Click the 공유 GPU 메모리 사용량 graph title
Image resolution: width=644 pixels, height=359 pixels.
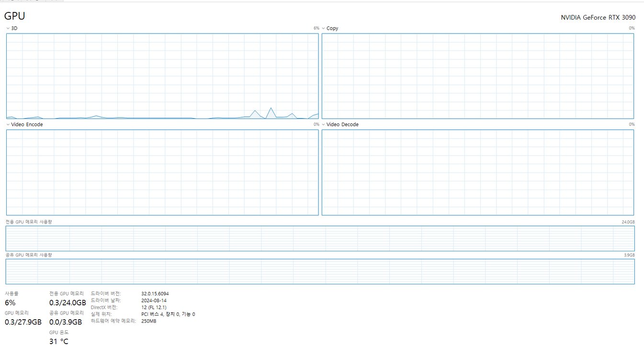(x=28, y=255)
